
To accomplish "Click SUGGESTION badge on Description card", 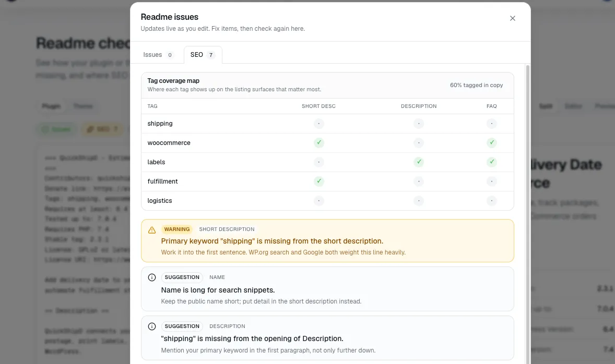I will click(182, 326).
